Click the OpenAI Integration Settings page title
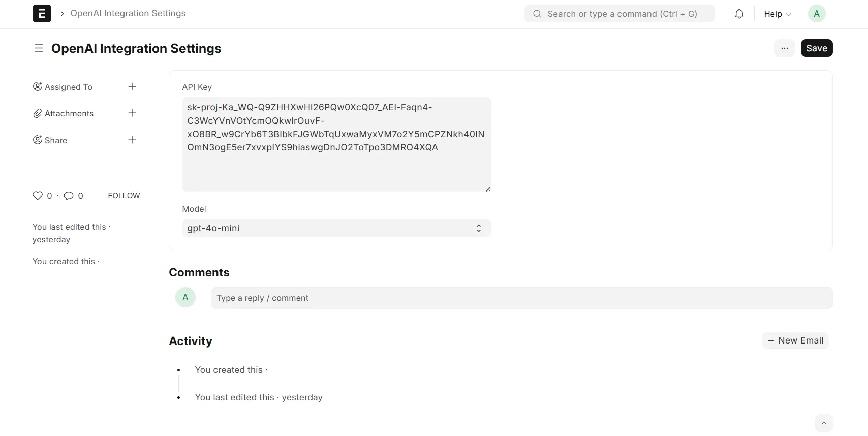Screen dimensions: 868x436 [x=136, y=48]
